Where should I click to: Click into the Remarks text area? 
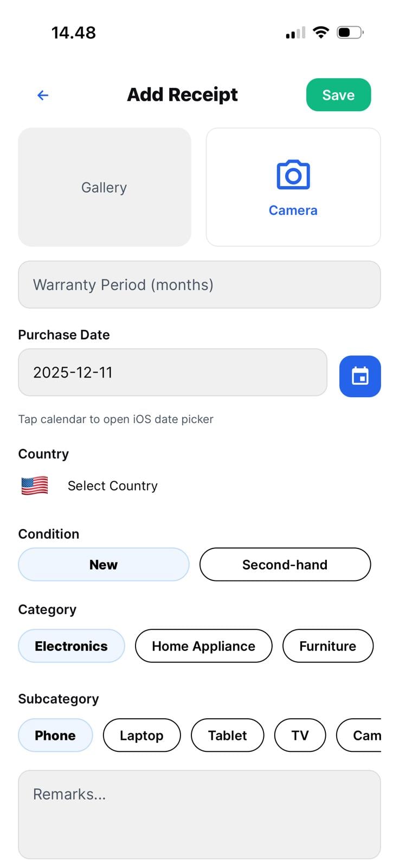pyautogui.click(x=200, y=814)
